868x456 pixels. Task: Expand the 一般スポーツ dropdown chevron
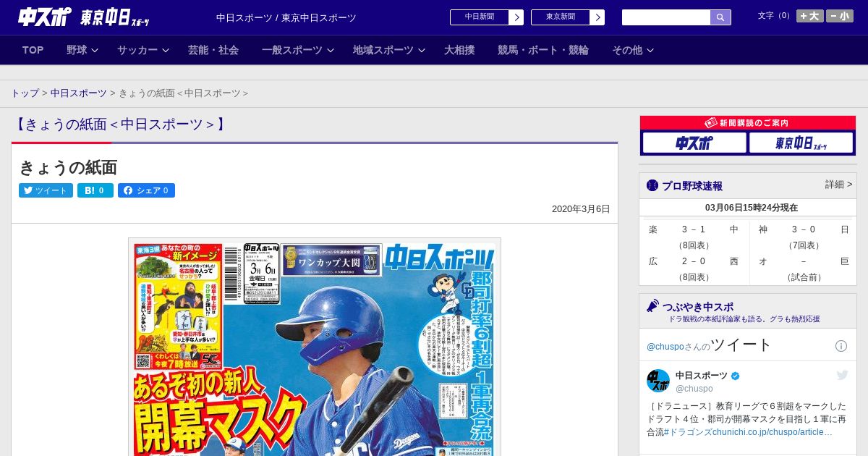click(x=331, y=50)
